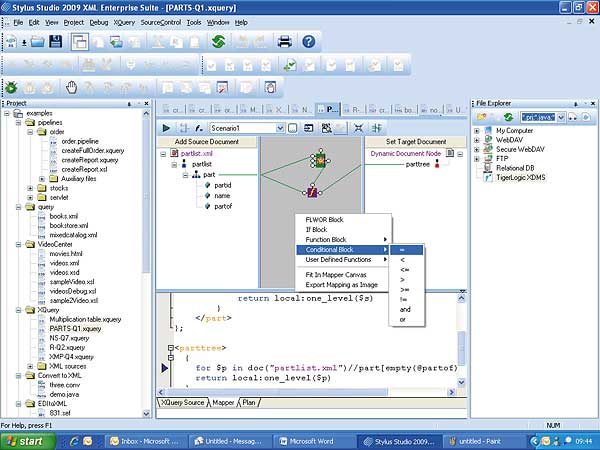The height and width of the screenshot is (450, 600).
Task: Click the Project panel scroll down arrow
Action: (x=146, y=414)
